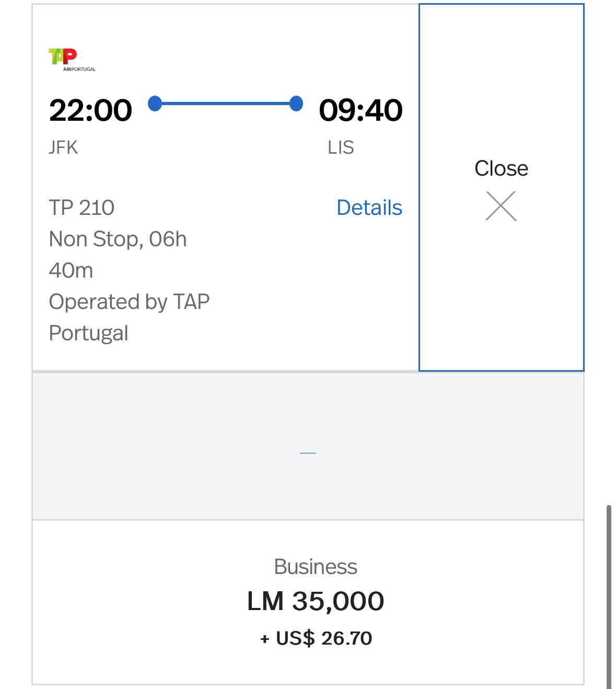Image resolution: width=616 pixels, height=689 pixels.
Task: Select the Business fare LM 35,000
Action: [x=308, y=602]
